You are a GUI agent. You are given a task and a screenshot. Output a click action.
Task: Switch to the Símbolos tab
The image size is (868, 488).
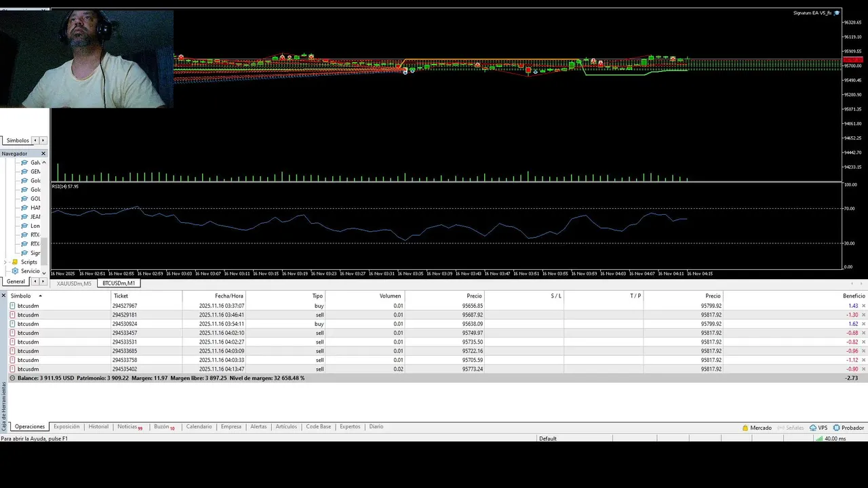coord(18,140)
